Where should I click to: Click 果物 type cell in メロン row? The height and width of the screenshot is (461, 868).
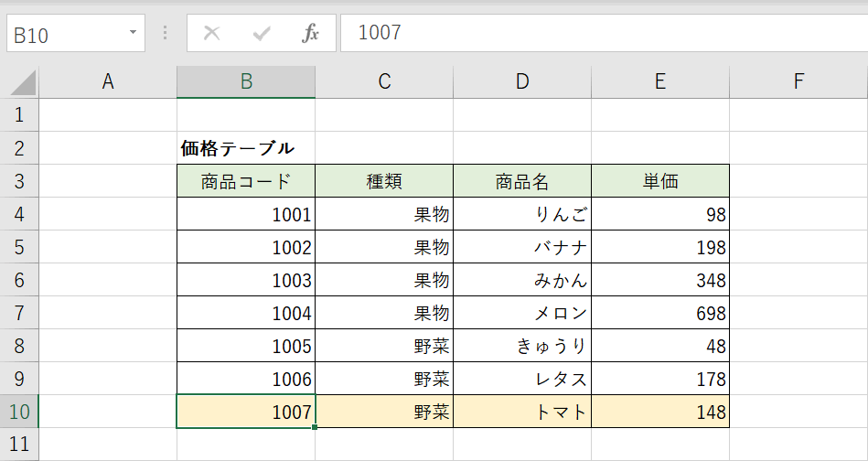coord(384,313)
